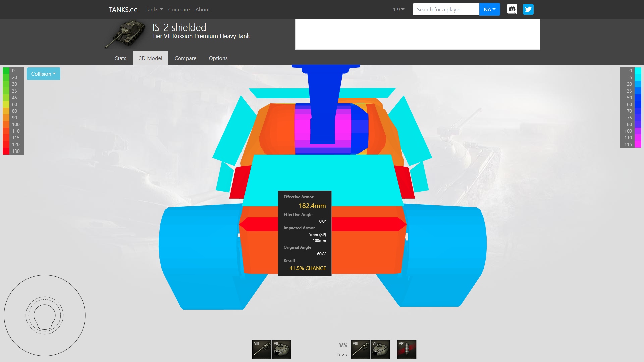Viewport: 644px width, 362px height.
Task: Switch to the Stats tab
Action: point(120,58)
